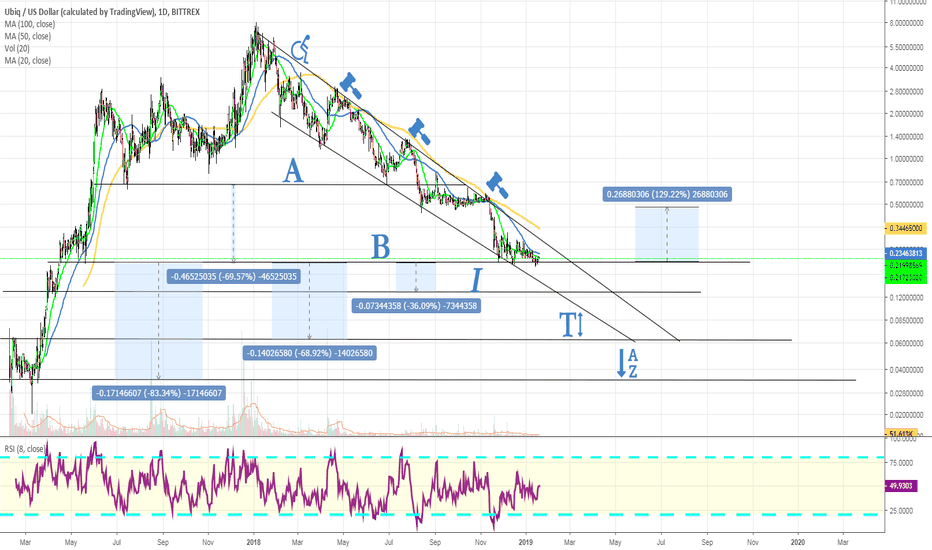
Task: Select the gavel icon above the August 2018 peak
Action: 419,132
